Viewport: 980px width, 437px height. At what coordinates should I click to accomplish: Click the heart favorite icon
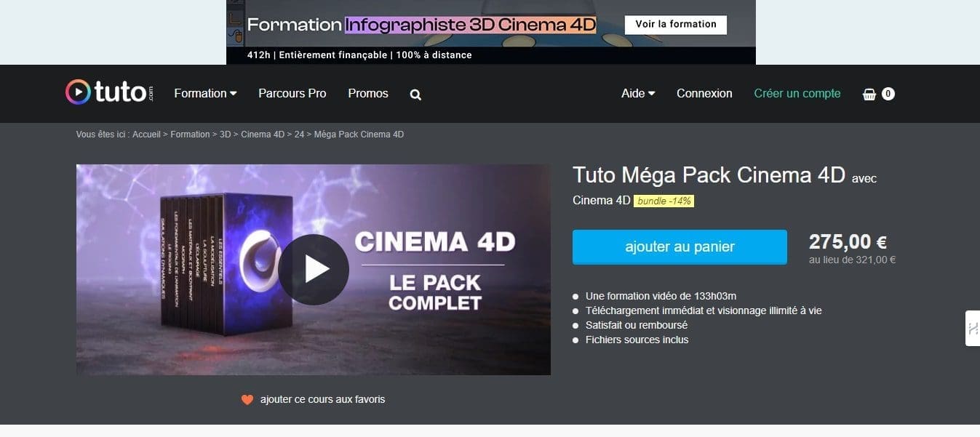[x=247, y=399]
